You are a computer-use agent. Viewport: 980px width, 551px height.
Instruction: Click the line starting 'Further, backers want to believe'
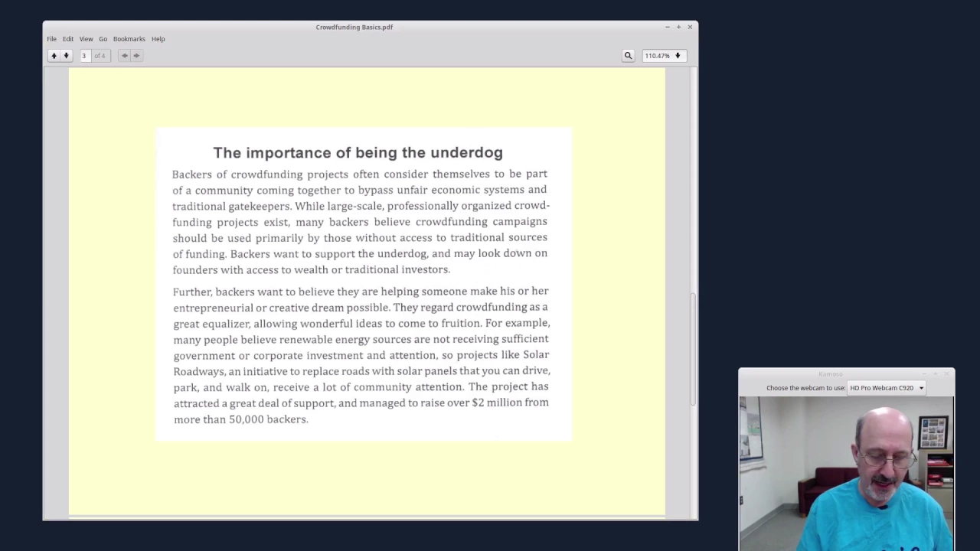click(361, 292)
